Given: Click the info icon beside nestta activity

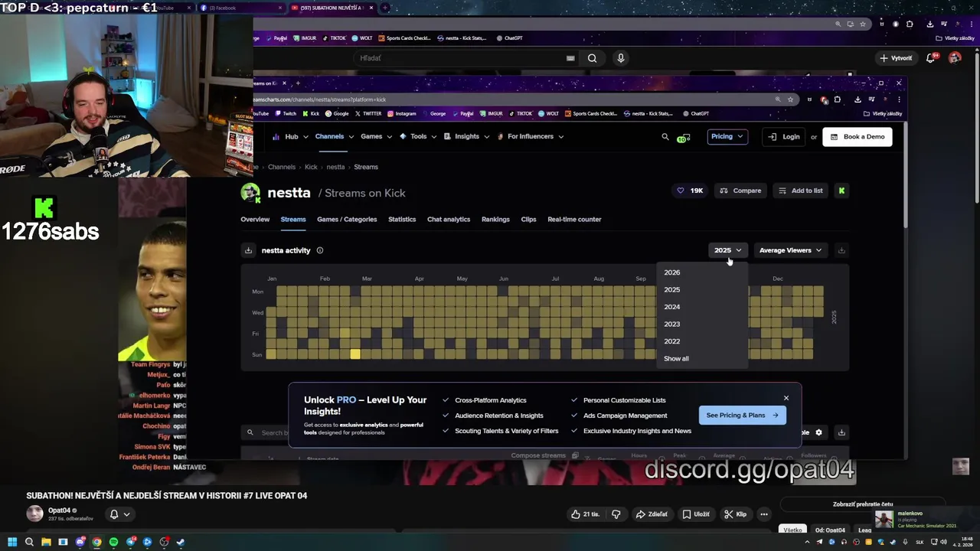Looking at the screenshot, I should [320, 250].
